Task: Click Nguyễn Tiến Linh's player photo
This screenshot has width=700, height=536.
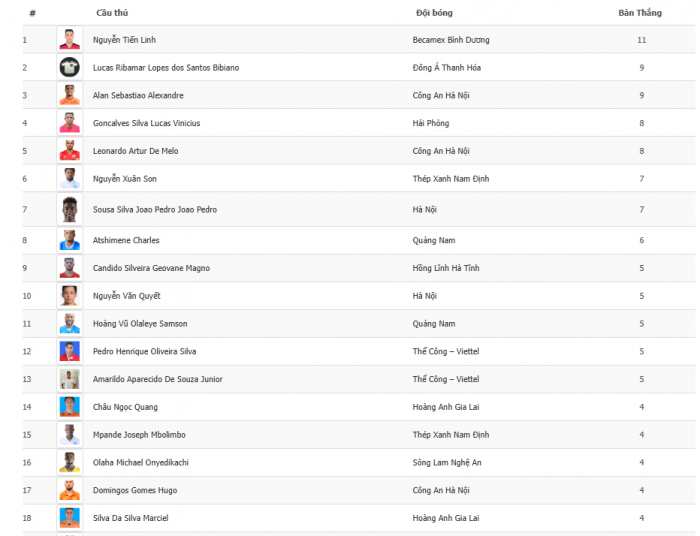Action: coord(70,40)
